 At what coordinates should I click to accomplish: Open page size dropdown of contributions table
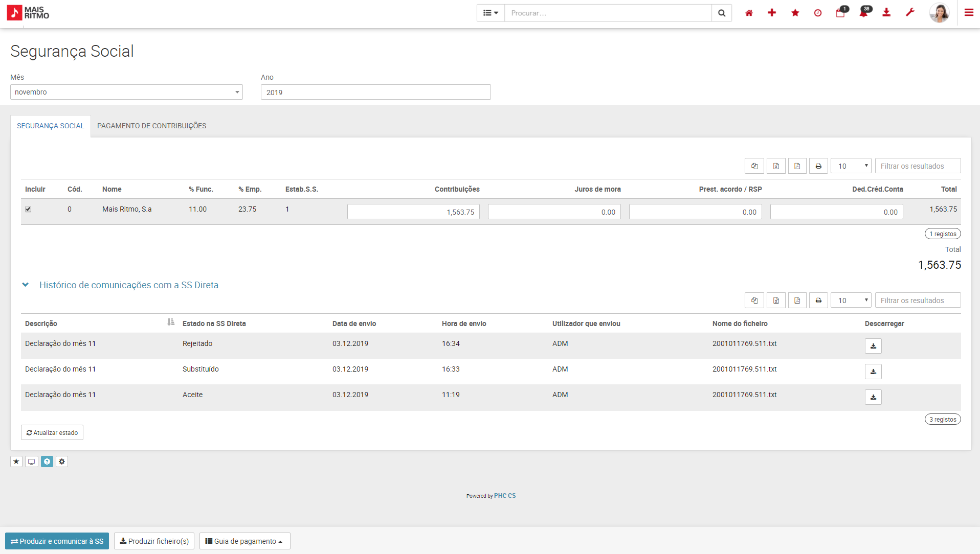pyautogui.click(x=851, y=166)
